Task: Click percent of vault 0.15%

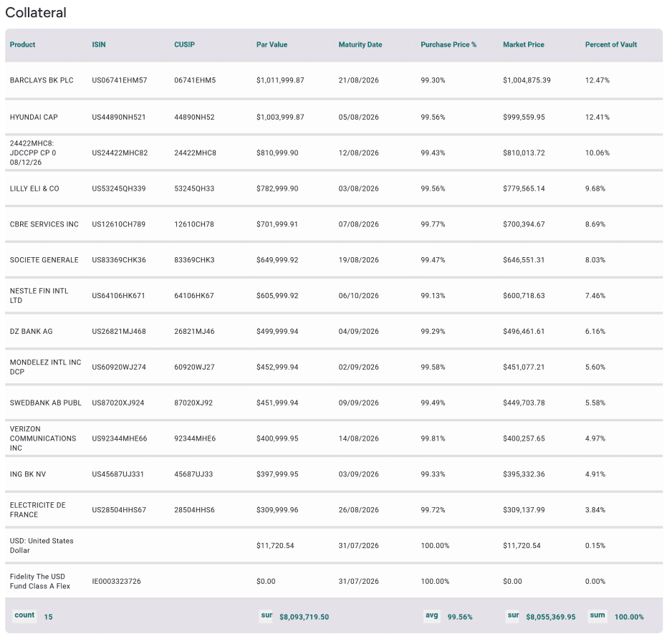Action: 595,546
